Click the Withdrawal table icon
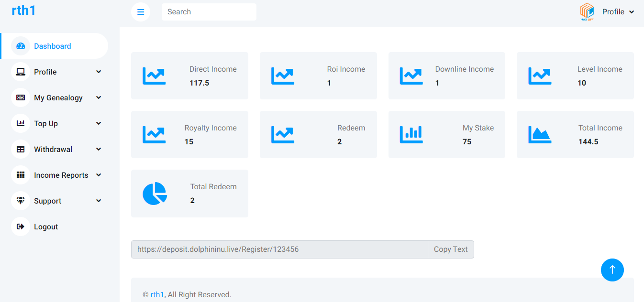Screen dimensions: 644x302 (x=21, y=150)
